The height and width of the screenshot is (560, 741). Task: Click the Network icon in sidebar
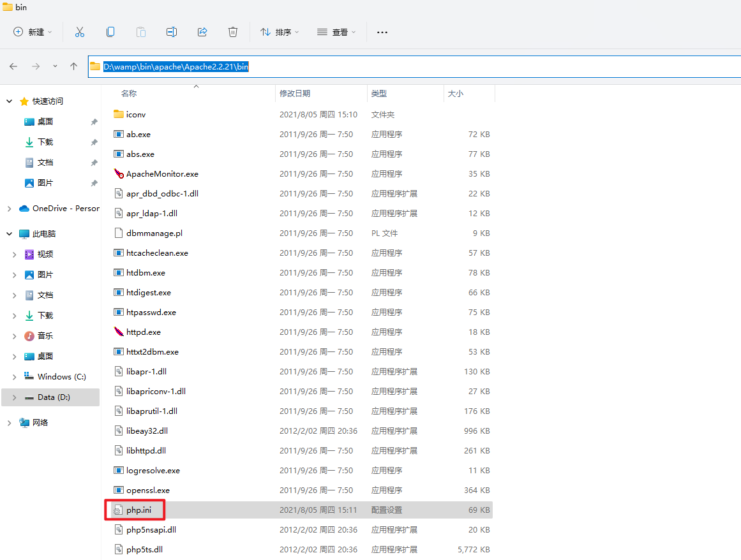coord(24,422)
